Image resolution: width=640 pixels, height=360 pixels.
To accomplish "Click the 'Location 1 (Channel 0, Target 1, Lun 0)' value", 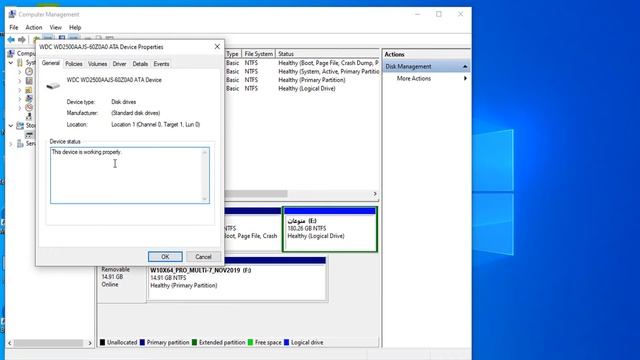I will (x=156, y=124).
